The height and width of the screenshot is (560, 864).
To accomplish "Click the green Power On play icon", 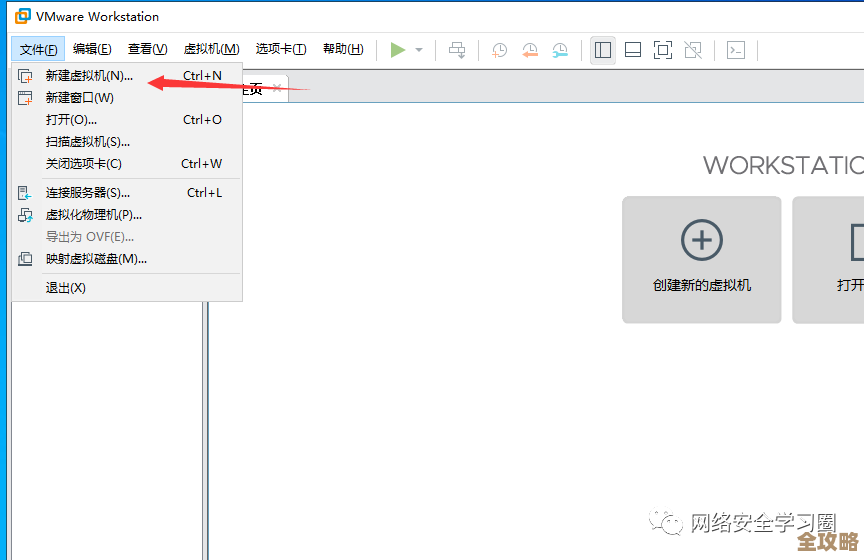I will [397, 50].
